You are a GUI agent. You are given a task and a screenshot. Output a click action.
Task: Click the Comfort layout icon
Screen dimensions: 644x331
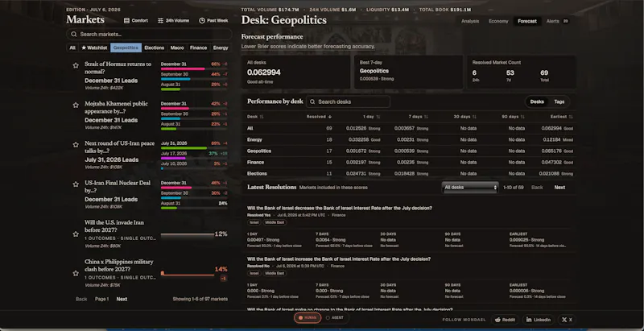click(x=126, y=20)
